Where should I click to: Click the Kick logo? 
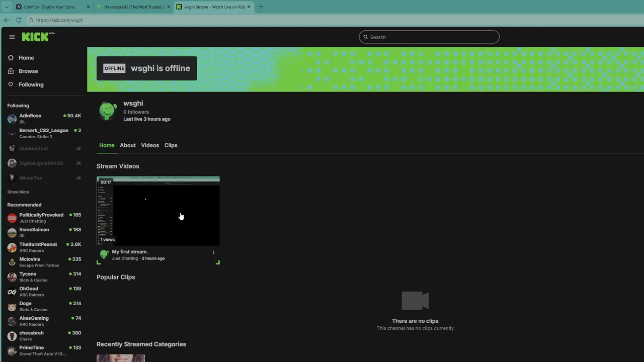point(38,37)
